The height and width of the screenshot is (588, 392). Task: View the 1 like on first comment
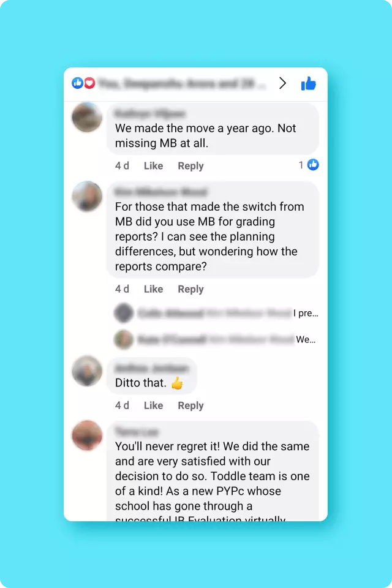309,165
